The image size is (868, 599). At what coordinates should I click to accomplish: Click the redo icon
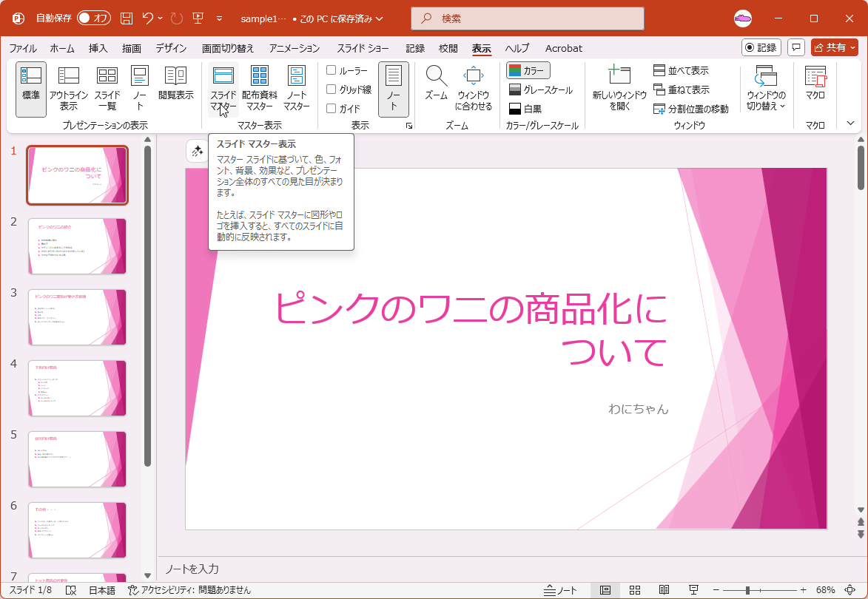[x=177, y=18]
